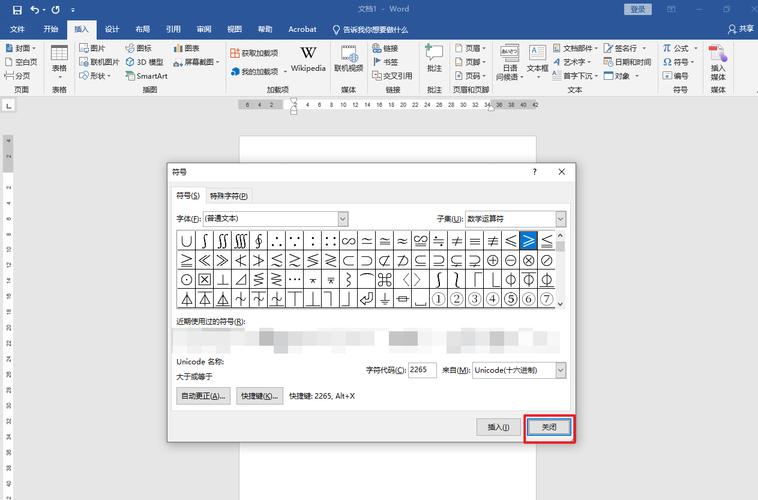
Task: Insert Date and Time (日期和时间)
Action: coord(627,62)
